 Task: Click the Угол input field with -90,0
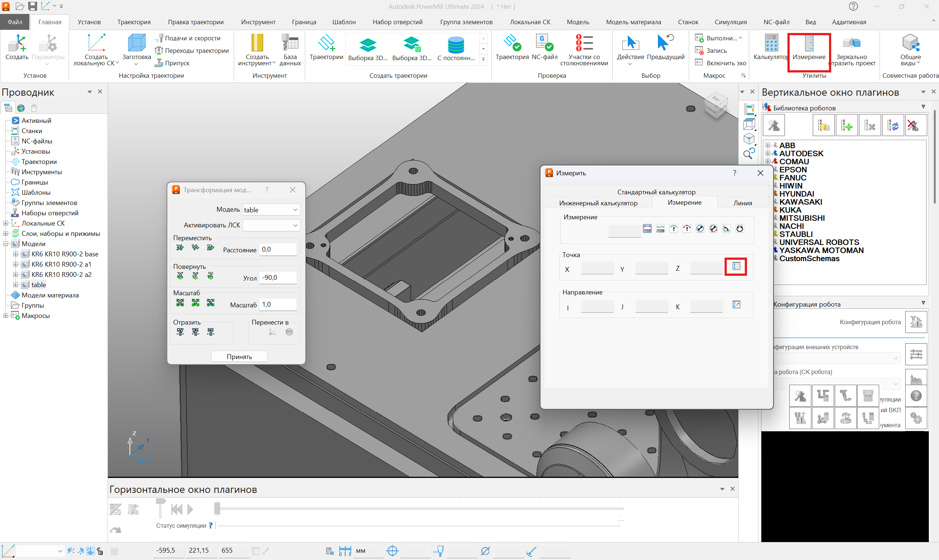(x=278, y=278)
